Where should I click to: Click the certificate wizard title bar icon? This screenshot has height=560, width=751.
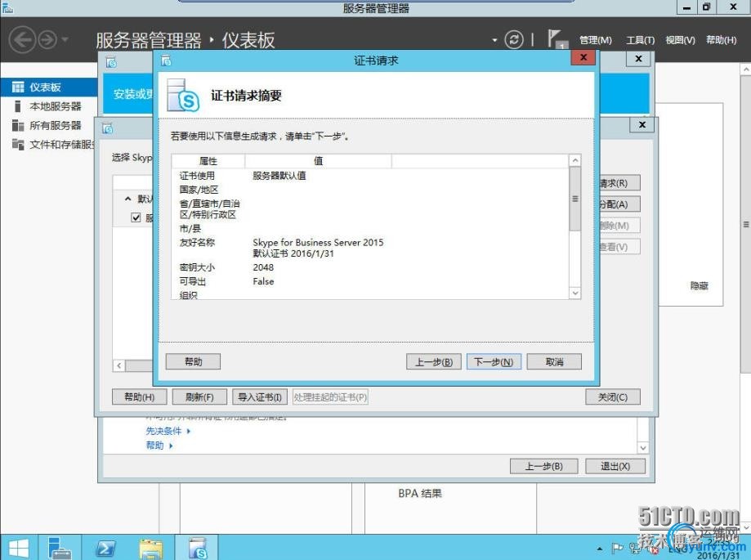(108, 128)
